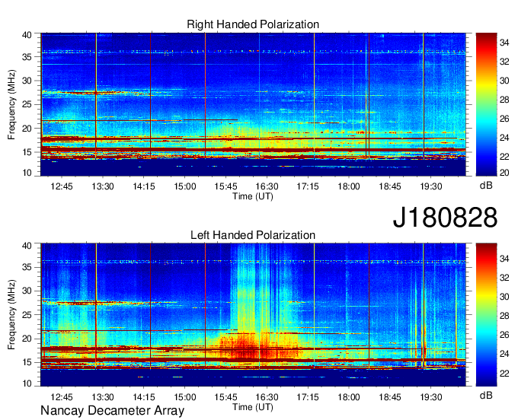Click the 30 MHz tick of Left Handed plot

point(27,291)
